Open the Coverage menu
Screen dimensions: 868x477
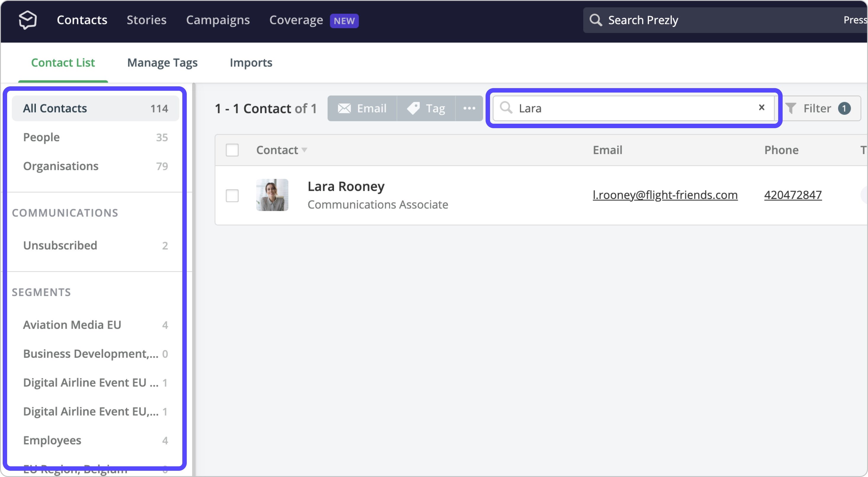pyautogui.click(x=296, y=20)
